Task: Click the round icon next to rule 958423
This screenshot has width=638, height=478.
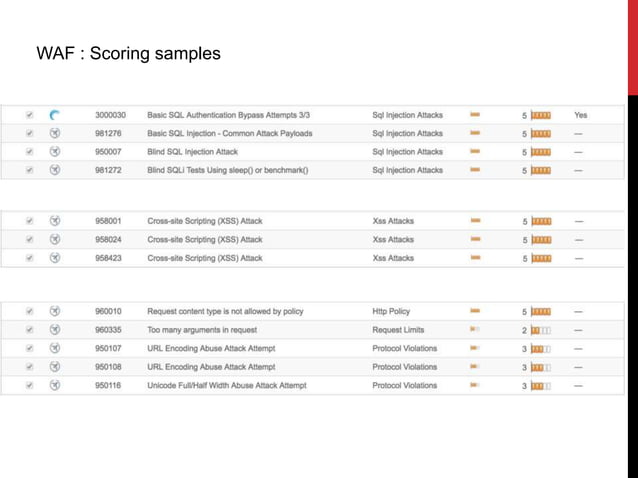Action: pyautogui.click(x=56, y=258)
